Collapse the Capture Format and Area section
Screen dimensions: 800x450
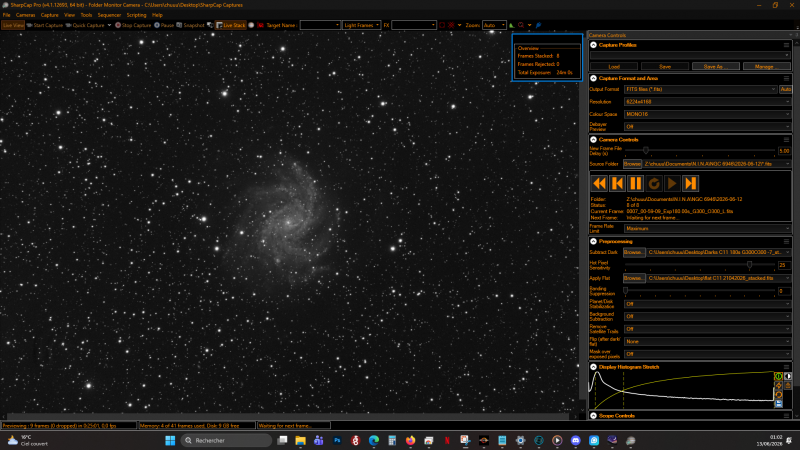coord(593,78)
